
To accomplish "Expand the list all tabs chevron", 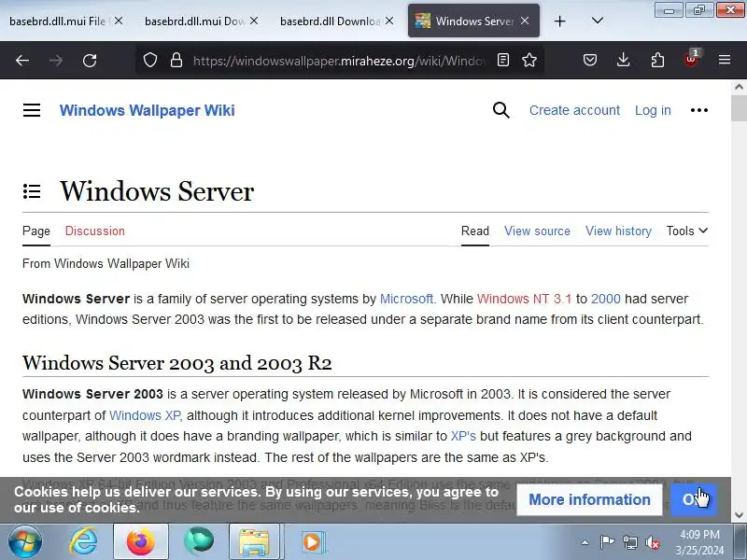I will [x=598, y=21].
